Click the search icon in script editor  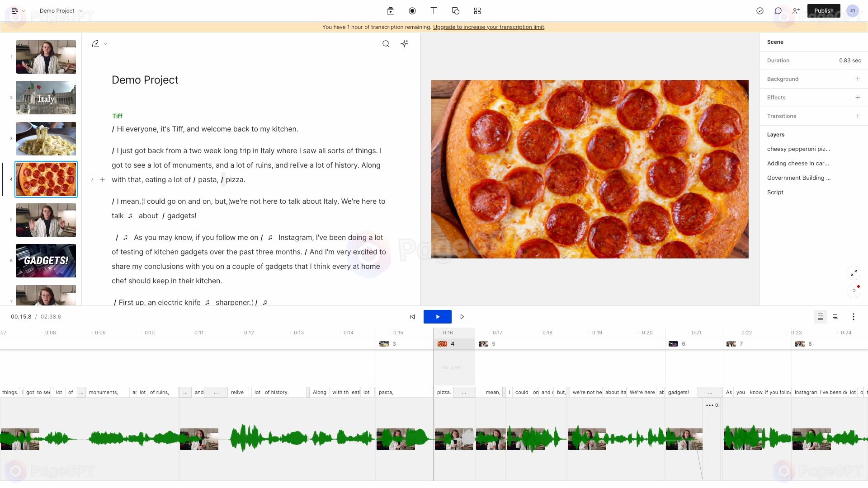point(386,43)
